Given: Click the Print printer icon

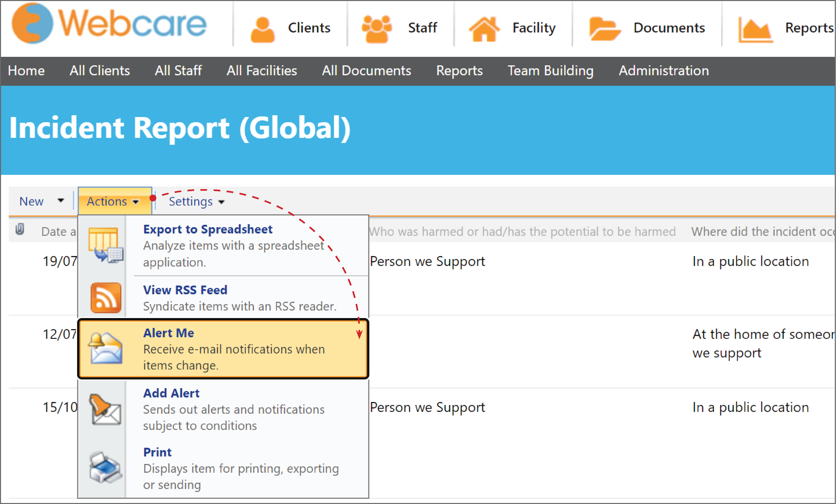Looking at the screenshot, I should point(106,467).
